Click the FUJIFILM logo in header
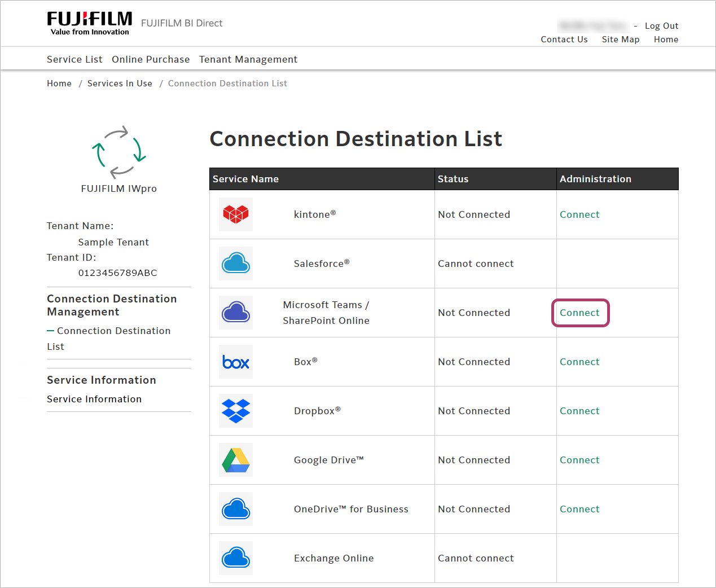This screenshot has height=588, width=716. point(90,23)
